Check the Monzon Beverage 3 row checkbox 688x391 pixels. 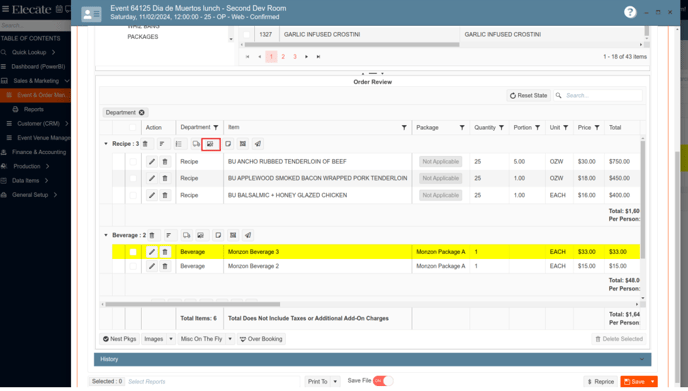133,252
